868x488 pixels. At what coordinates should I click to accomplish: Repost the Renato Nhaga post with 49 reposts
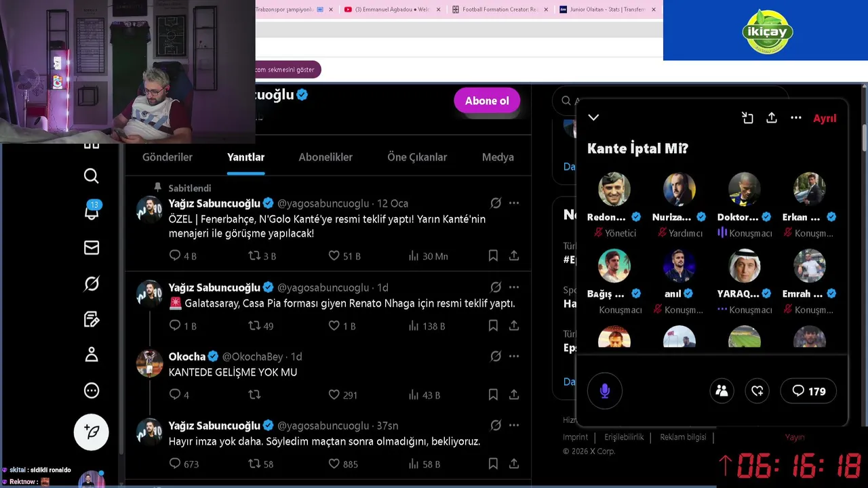pyautogui.click(x=254, y=325)
